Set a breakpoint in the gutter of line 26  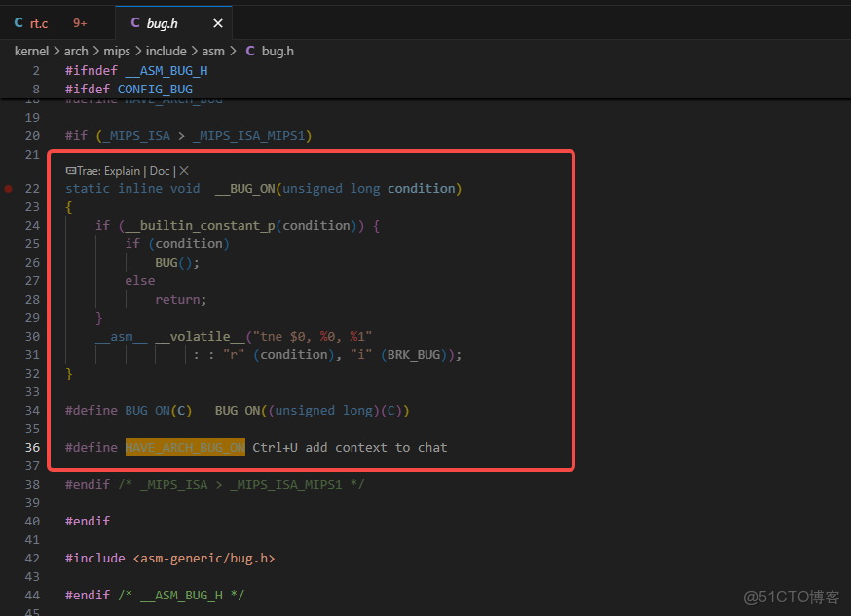tap(9, 262)
